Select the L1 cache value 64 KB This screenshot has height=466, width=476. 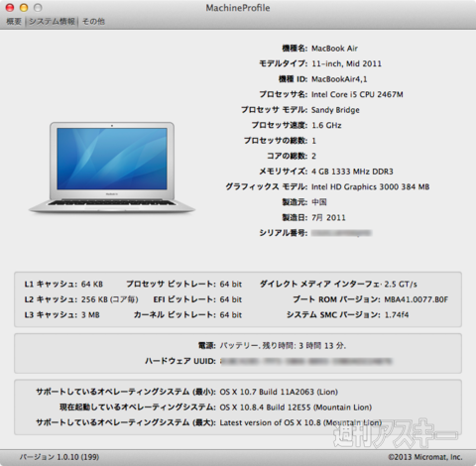tap(92, 285)
